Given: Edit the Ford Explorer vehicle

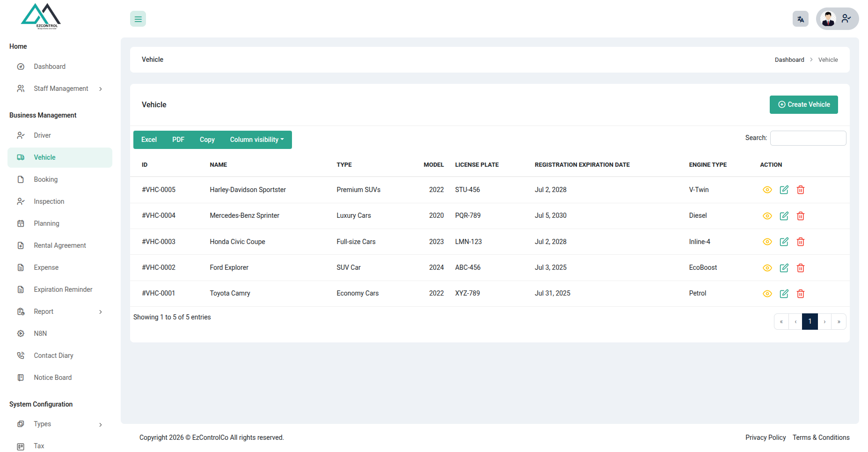Looking at the screenshot, I should click(784, 268).
